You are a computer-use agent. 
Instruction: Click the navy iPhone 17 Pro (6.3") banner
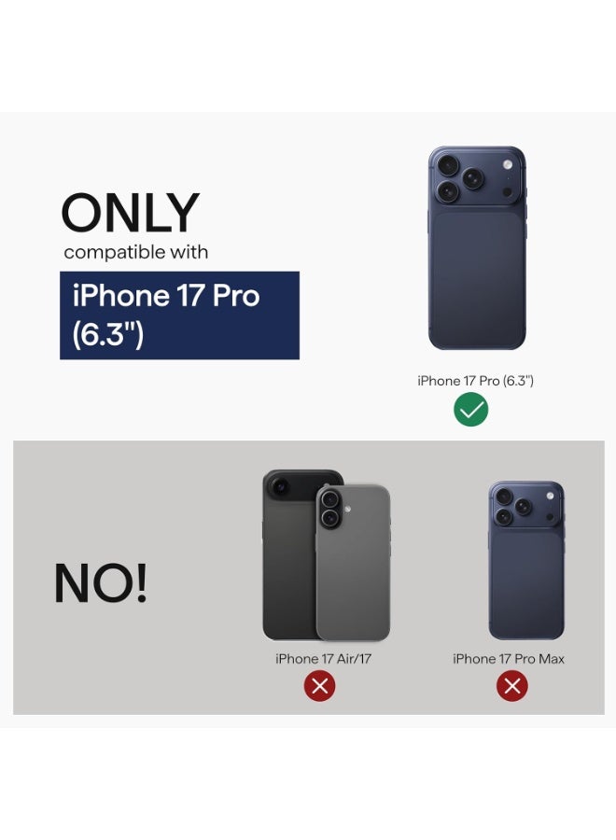click(x=179, y=315)
